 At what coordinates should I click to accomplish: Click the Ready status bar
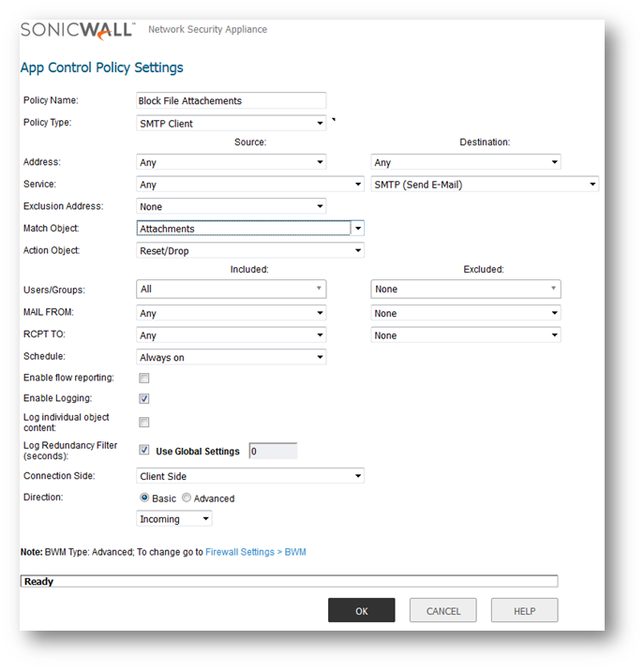[x=289, y=581]
